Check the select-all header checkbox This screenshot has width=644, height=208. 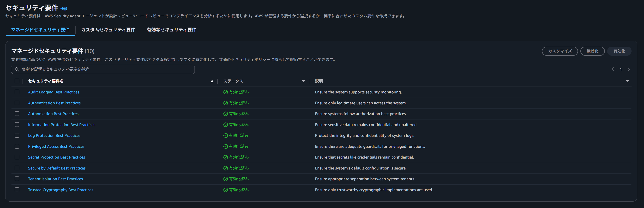[17, 81]
